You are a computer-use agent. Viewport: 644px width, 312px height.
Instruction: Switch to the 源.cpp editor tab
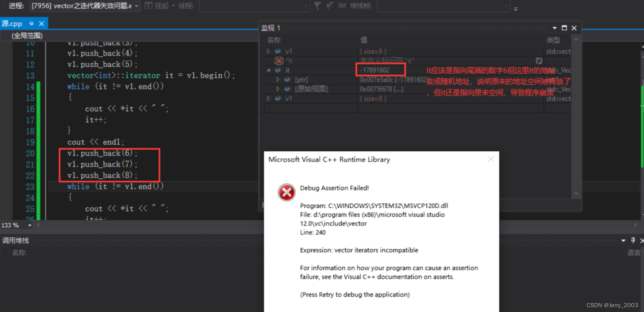click(x=12, y=24)
